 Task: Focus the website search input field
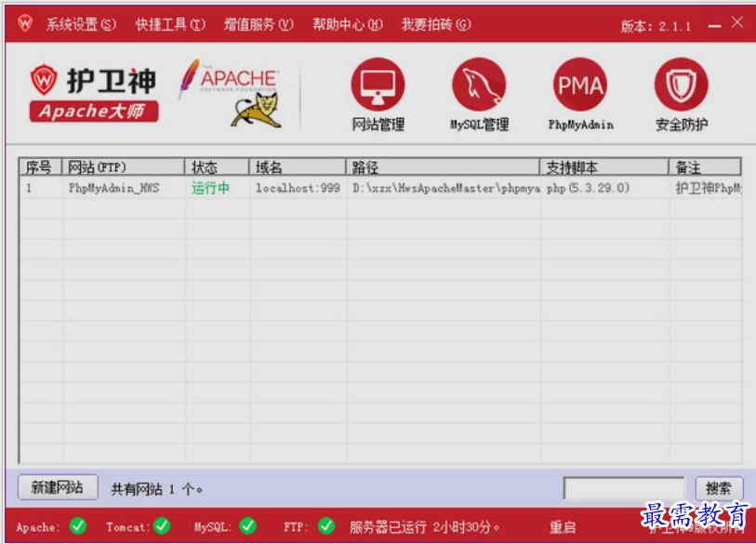coord(624,488)
